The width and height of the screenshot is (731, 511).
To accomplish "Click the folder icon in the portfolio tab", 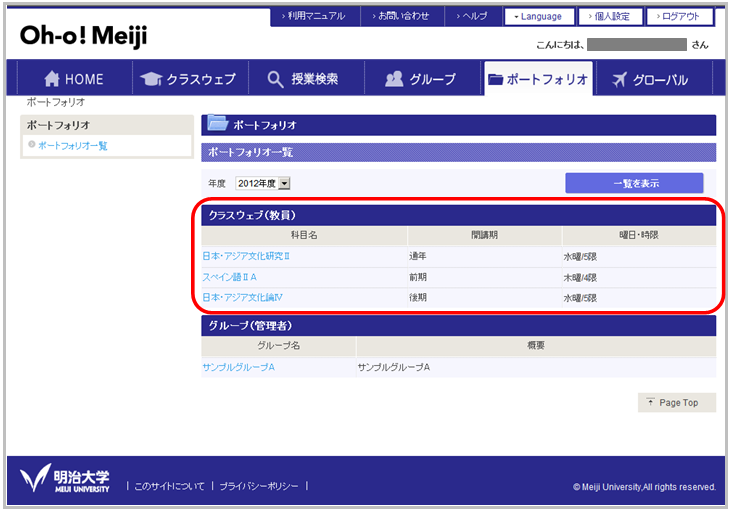I will [495, 79].
